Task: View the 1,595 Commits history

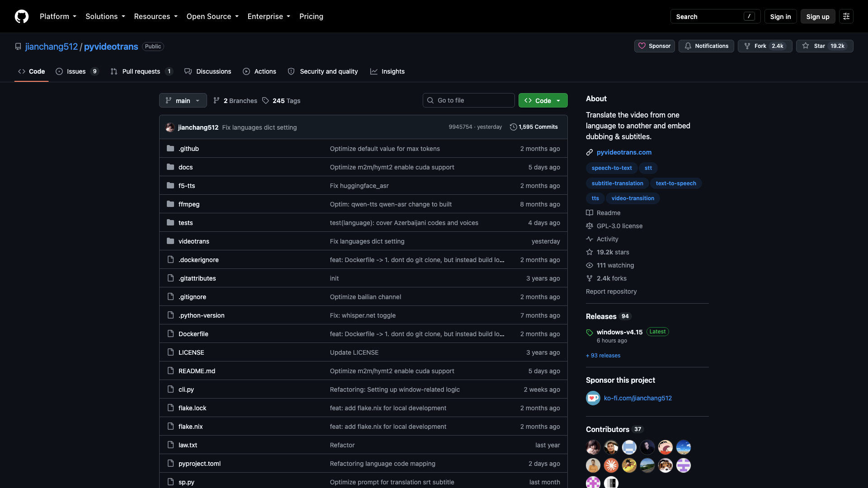Action: (x=534, y=127)
